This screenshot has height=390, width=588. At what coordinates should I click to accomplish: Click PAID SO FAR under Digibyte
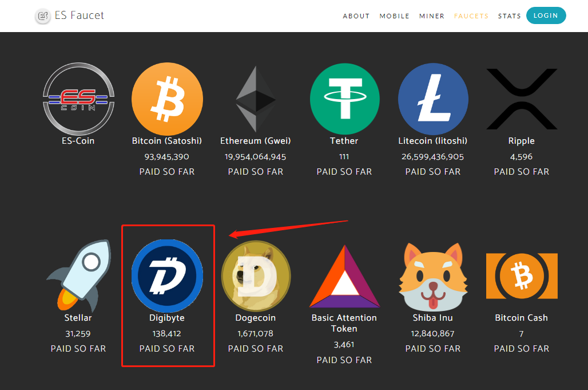pos(167,349)
